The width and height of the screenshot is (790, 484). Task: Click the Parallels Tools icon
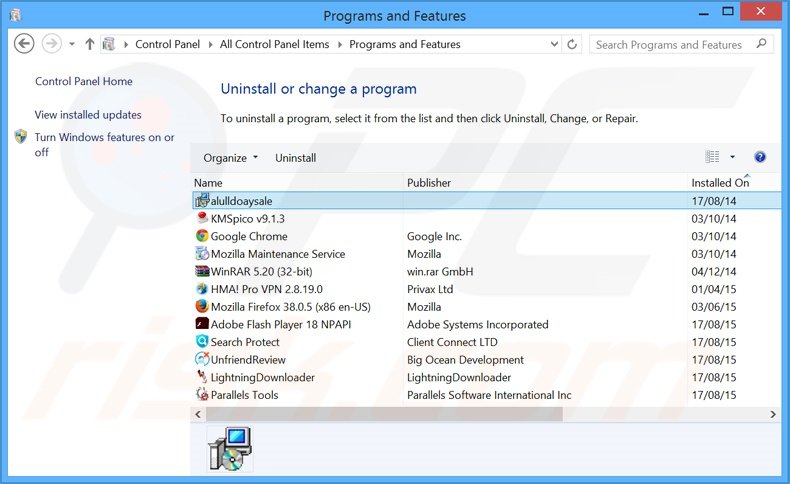(x=202, y=394)
